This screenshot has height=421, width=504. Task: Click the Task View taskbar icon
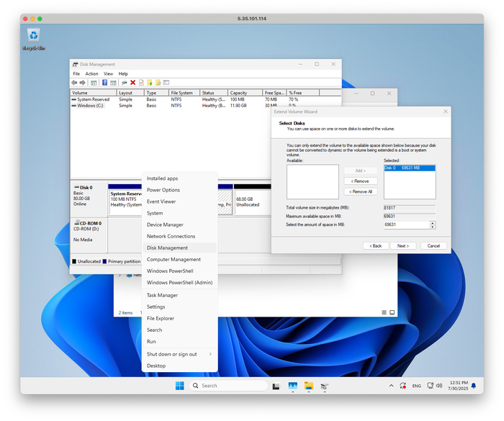[x=276, y=386]
